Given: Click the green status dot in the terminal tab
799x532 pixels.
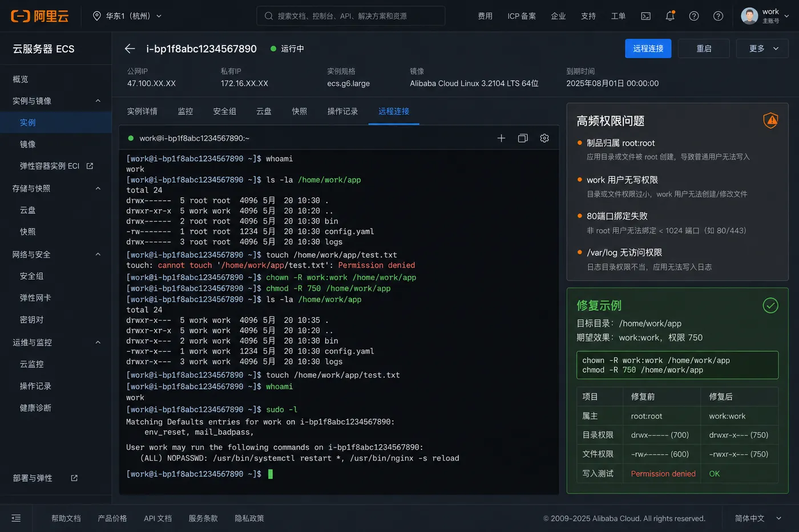Looking at the screenshot, I should [131, 138].
